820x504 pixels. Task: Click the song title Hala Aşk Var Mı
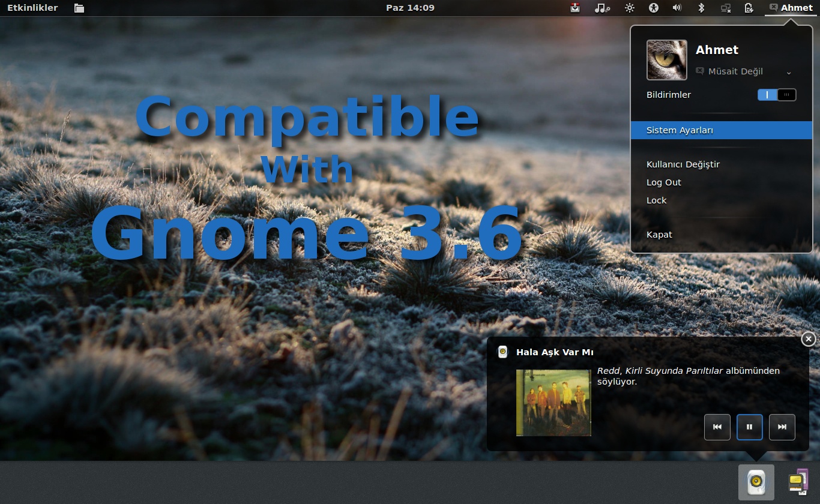555,352
